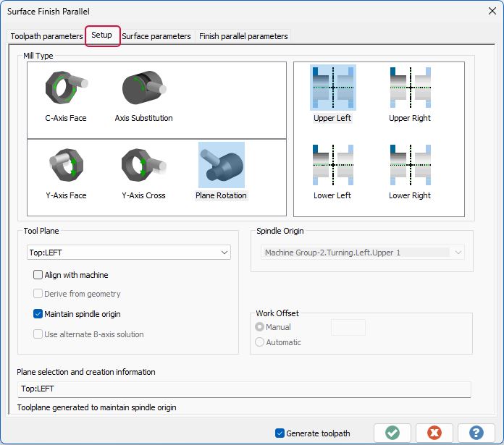
Task: Open the Tool Plane dropdown
Action: pos(129,253)
